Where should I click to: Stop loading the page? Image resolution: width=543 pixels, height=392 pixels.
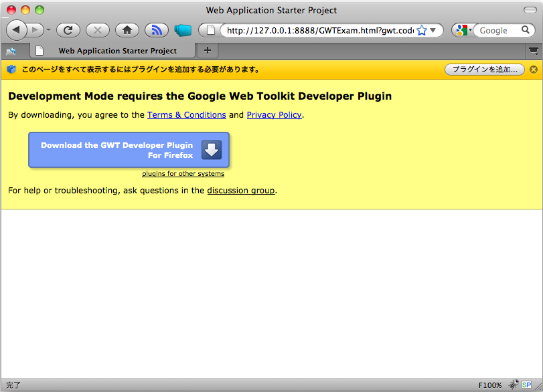97,30
